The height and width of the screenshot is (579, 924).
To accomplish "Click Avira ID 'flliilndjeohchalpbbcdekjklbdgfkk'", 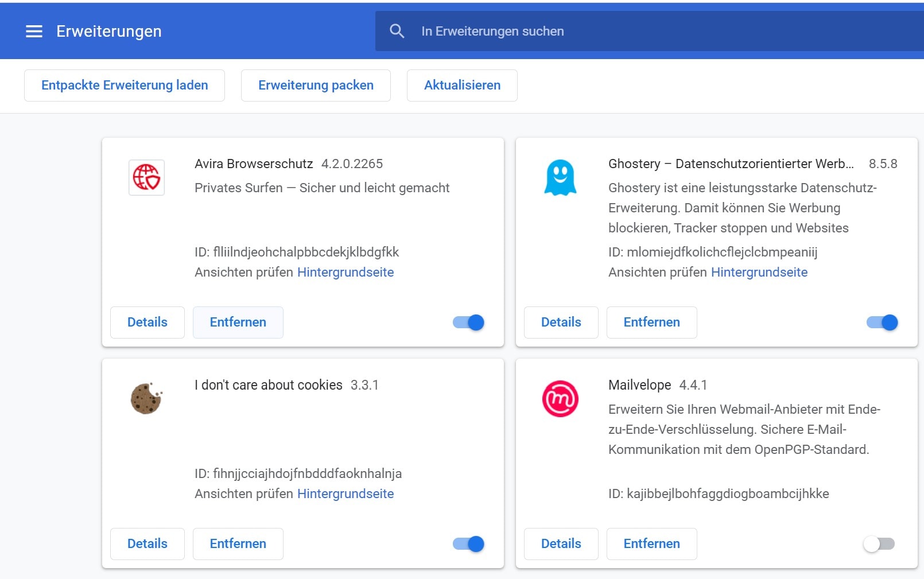I will [x=306, y=252].
